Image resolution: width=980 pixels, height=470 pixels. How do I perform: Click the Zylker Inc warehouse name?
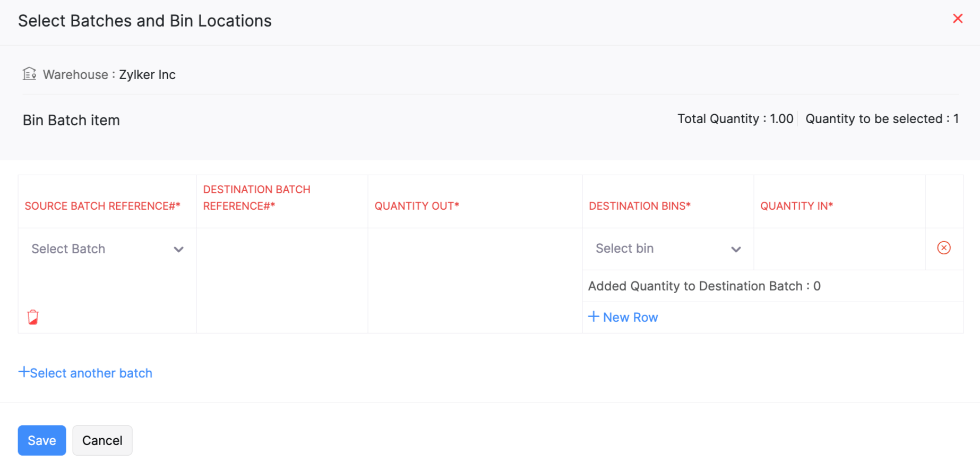(147, 75)
